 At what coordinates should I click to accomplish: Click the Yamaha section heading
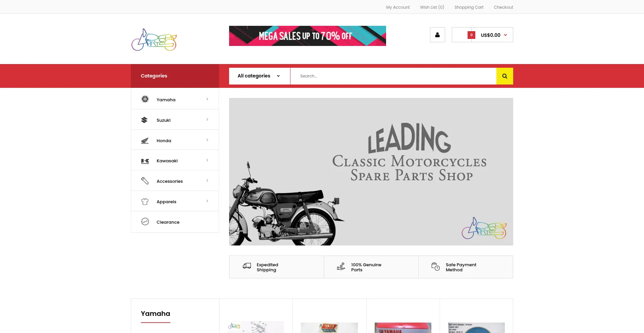click(x=156, y=314)
